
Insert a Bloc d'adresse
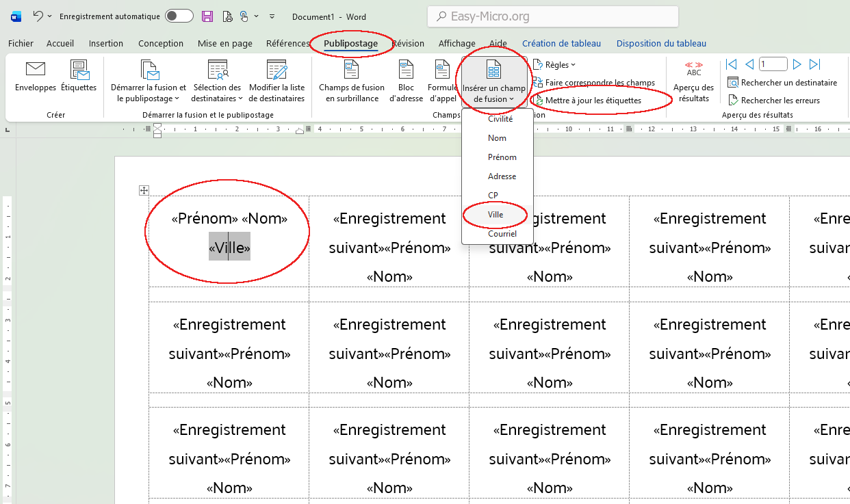[x=406, y=81]
